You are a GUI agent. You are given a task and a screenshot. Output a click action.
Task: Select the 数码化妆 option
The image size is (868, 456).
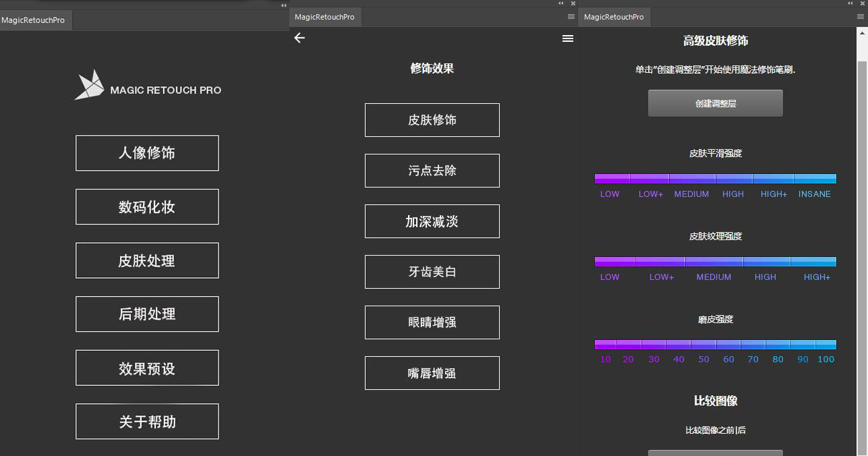click(x=147, y=207)
